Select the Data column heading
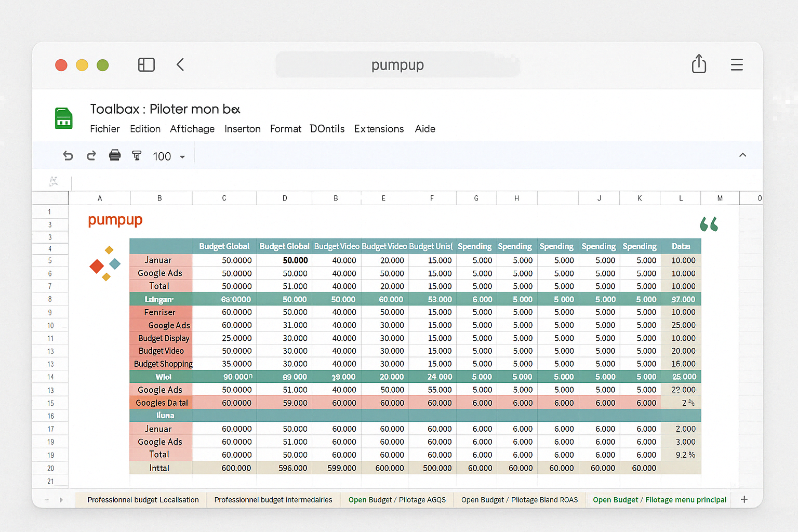This screenshot has height=532, width=798. (681, 246)
